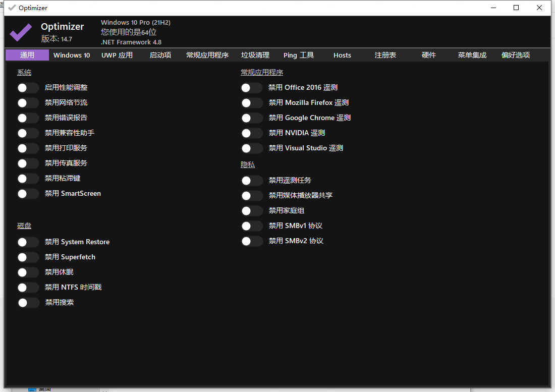Open the 启动项 tab
This screenshot has width=555, height=392.
tap(160, 55)
